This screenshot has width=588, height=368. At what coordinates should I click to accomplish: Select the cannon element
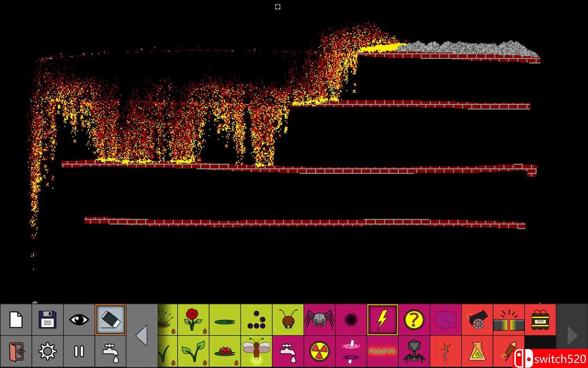click(477, 320)
